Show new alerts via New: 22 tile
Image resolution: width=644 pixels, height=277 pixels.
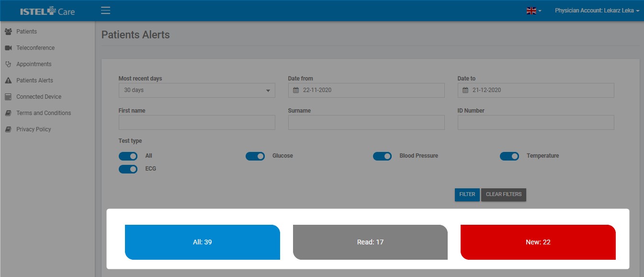538,242
